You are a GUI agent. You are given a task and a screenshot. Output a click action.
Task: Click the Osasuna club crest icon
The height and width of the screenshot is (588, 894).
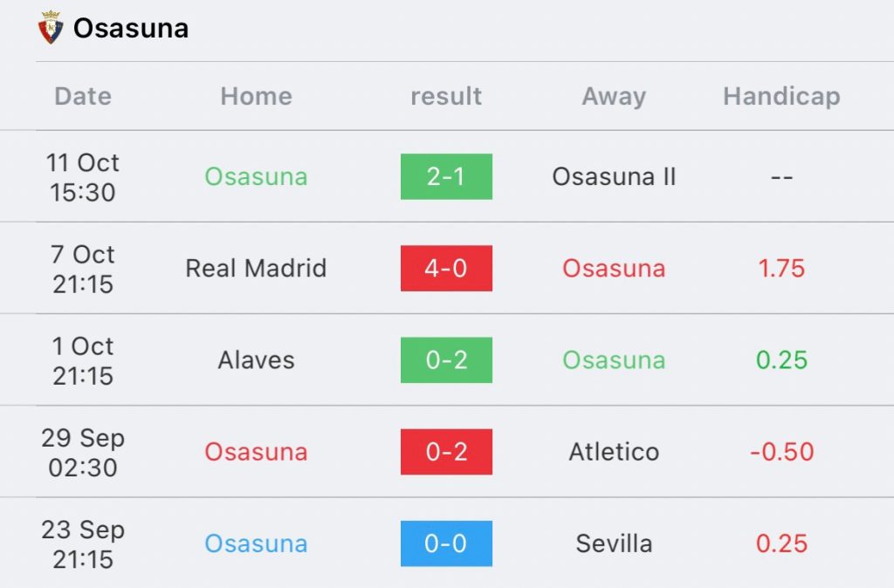50,27
